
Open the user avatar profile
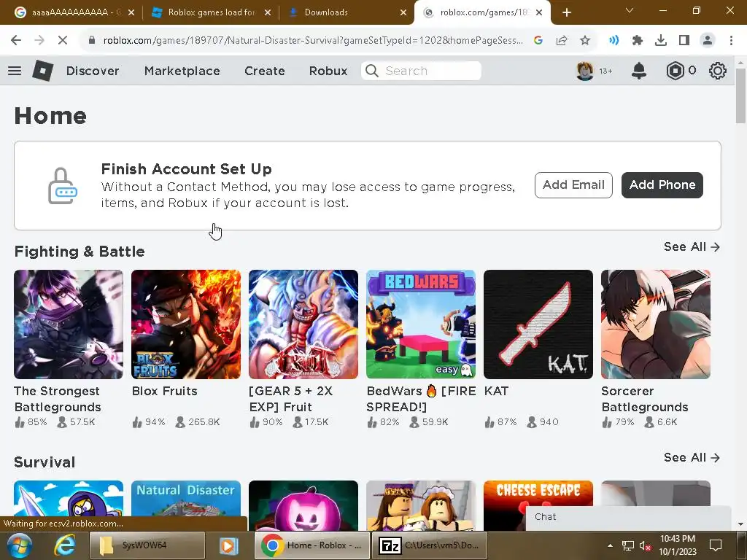(x=585, y=71)
